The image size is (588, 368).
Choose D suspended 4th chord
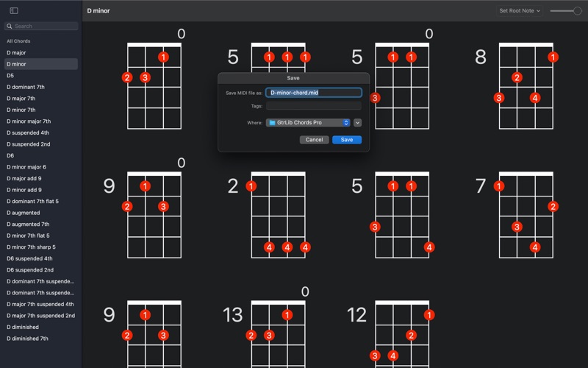coord(28,132)
